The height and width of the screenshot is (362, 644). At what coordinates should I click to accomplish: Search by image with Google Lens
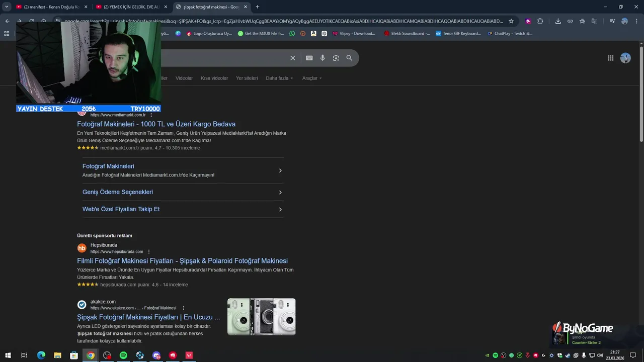(336, 58)
